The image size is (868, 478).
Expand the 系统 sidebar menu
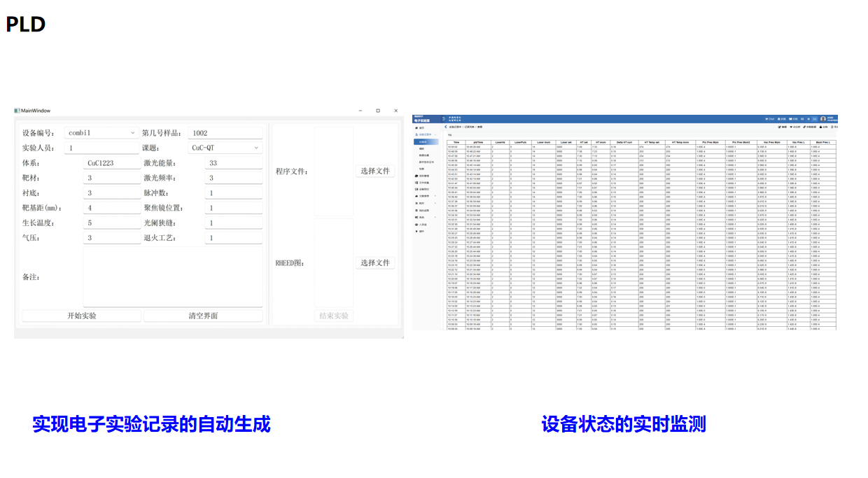click(x=421, y=217)
